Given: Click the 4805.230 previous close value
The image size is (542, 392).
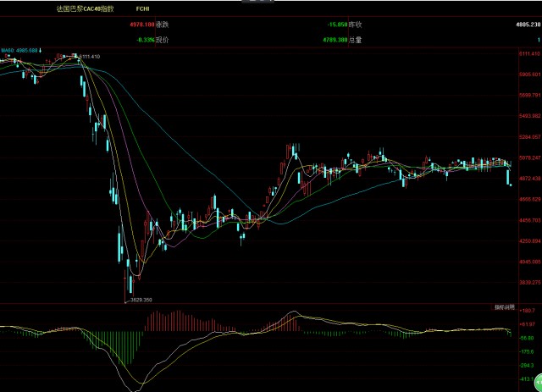Looking at the screenshot, I should [x=528, y=25].
